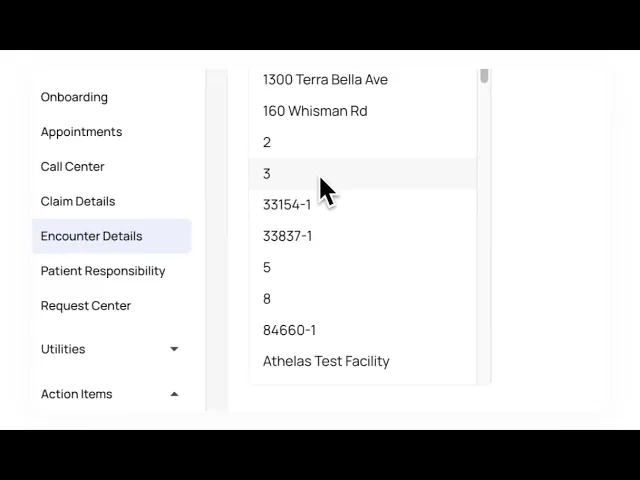Open the Onboarding sidebar page
Screen dimensions: 640x480
pos(74,97)
